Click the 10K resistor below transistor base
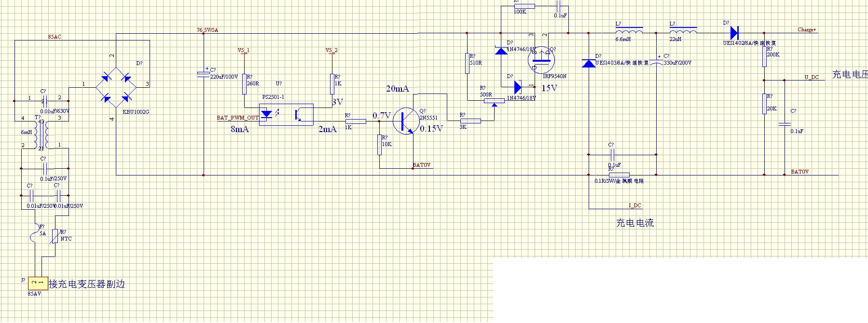868x323 pixels. tap(379, 145)
